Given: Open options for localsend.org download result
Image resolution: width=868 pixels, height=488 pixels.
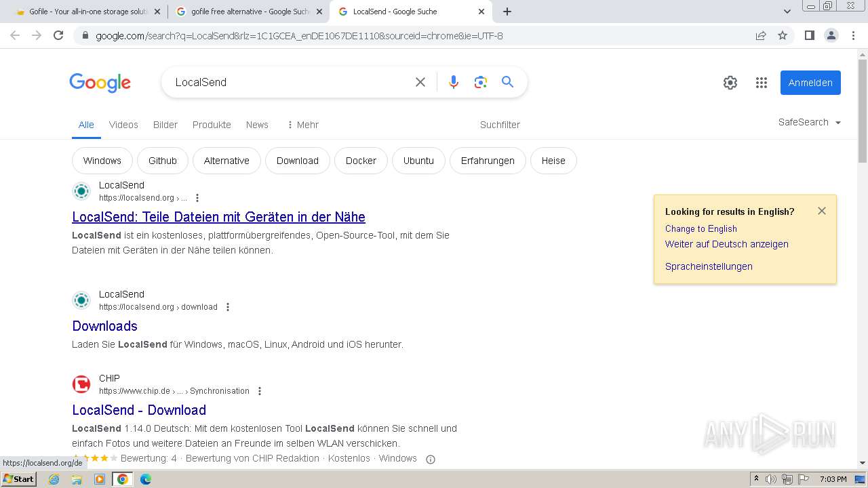Looking at the screenshot, I should (x=228, y=307).
